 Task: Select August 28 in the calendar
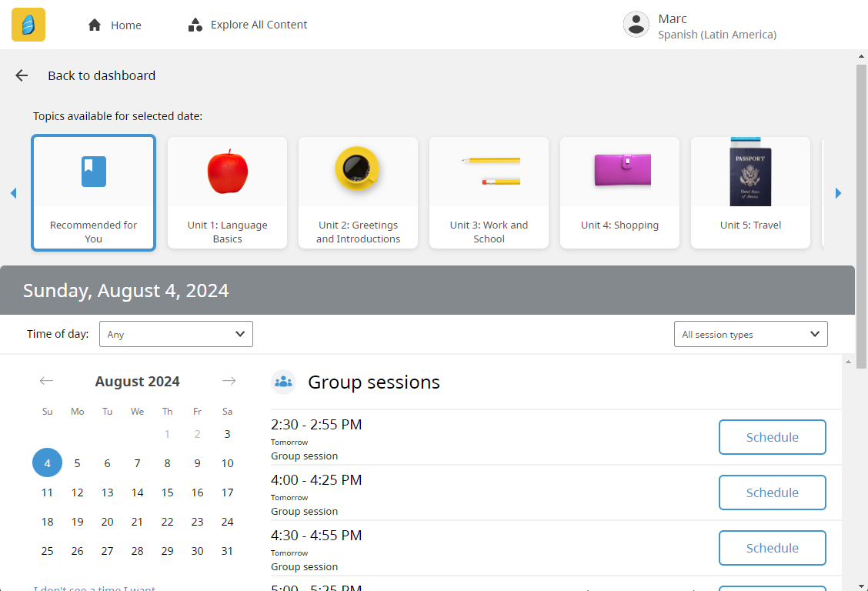[137, 551]
